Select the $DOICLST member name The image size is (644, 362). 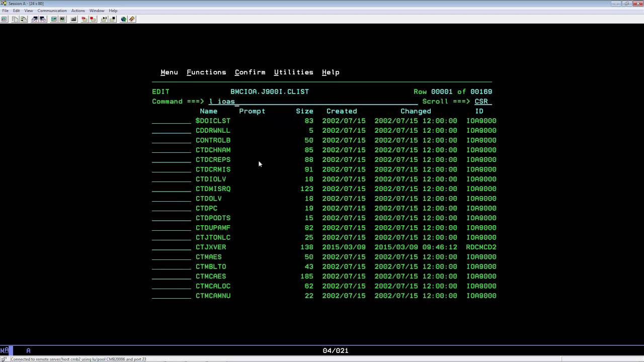coord(213,121)
